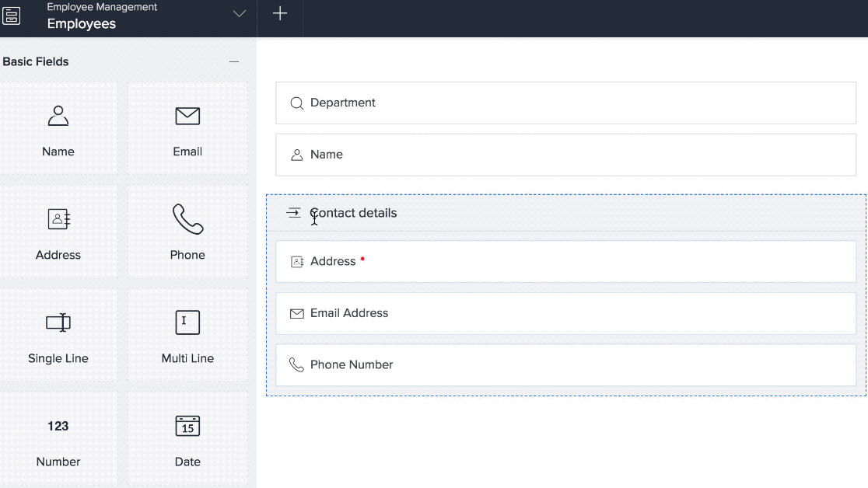Click the form icon in top-left header
This screenshot has height=488, width=868.
point(12,16)
